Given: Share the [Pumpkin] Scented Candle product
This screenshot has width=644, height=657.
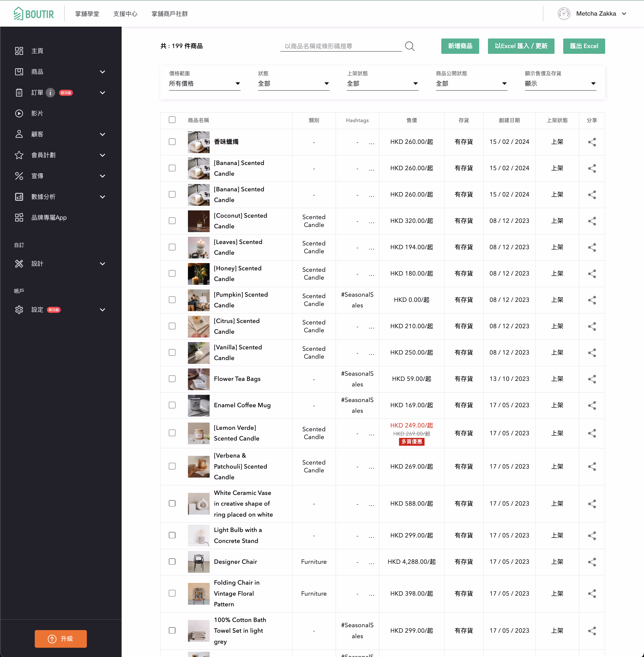Looking at the screenshot, I should 592,300.
